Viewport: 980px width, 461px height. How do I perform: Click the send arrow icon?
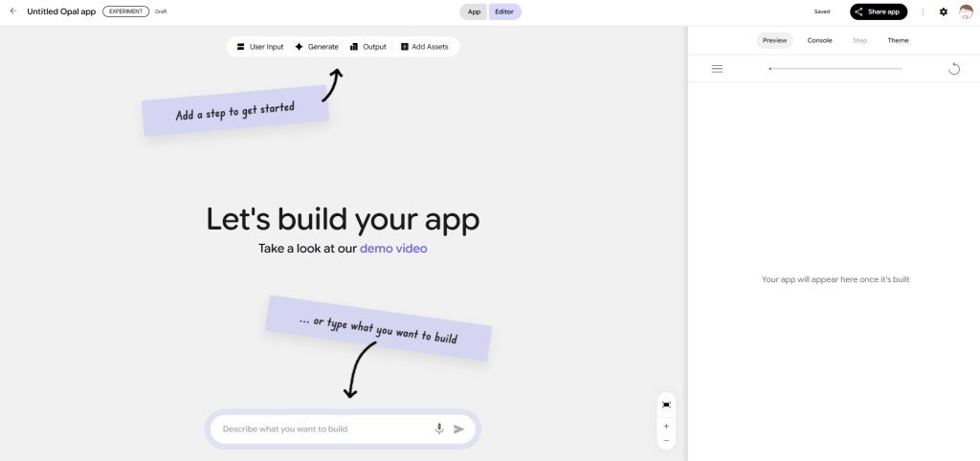click(459, 429)
